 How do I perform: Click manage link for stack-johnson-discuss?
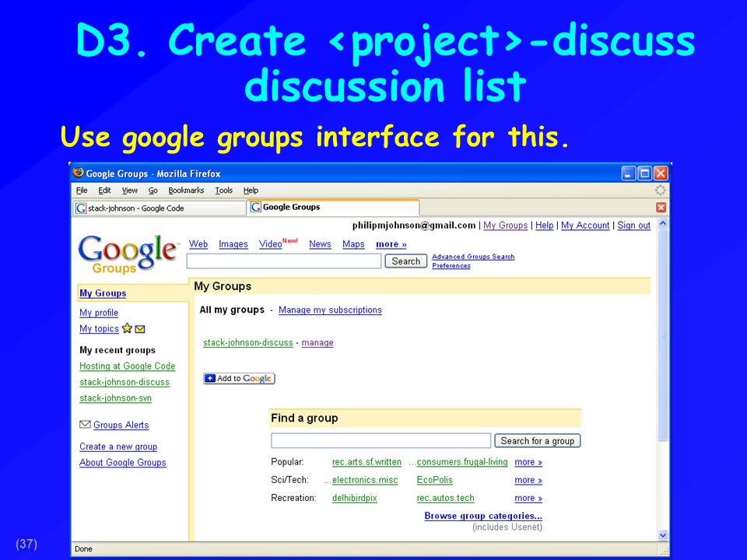(317, 342)
